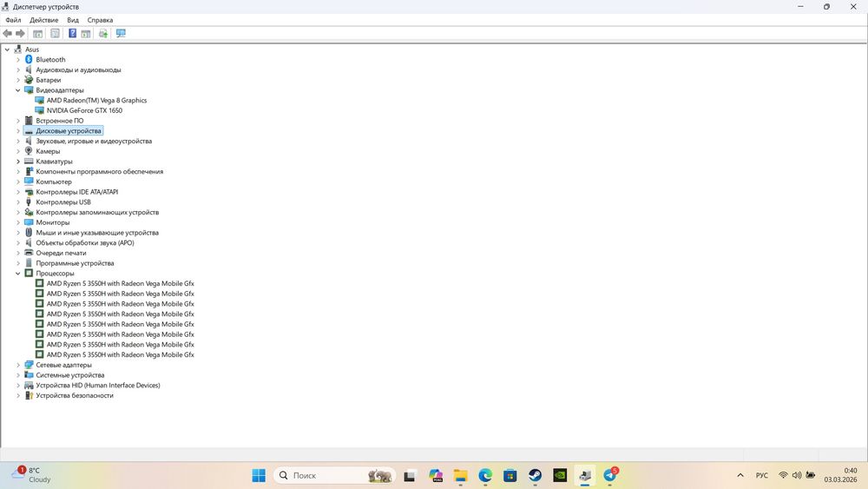Switch input language РУС indicator
Image resolution: width=868 pixels, height=489 pixels.
762,475
